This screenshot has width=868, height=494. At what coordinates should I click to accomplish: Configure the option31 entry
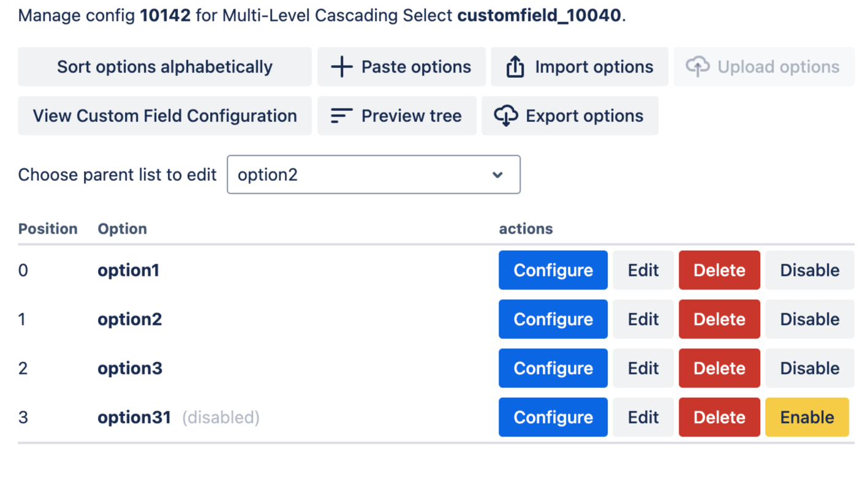click(553, 417)
